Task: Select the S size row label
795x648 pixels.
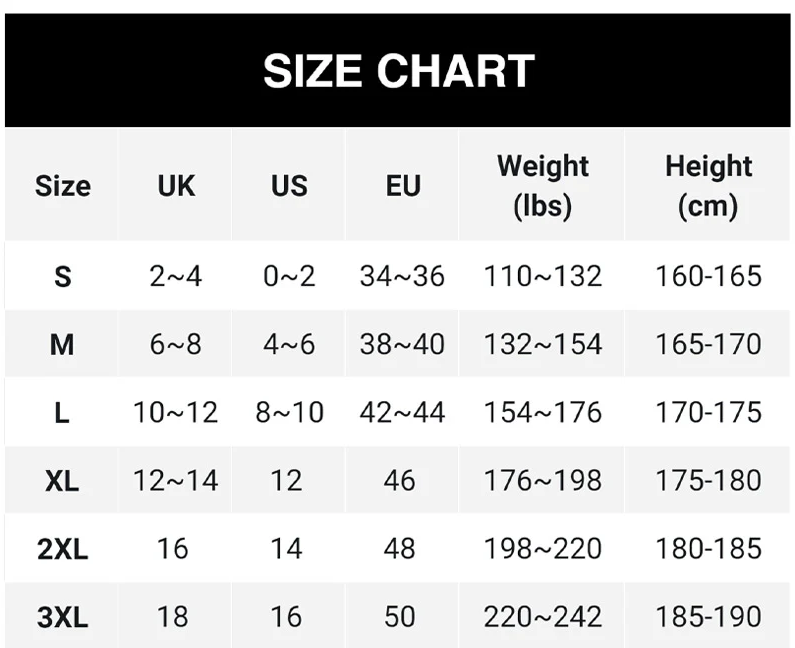Action: (x=62, y=276)
